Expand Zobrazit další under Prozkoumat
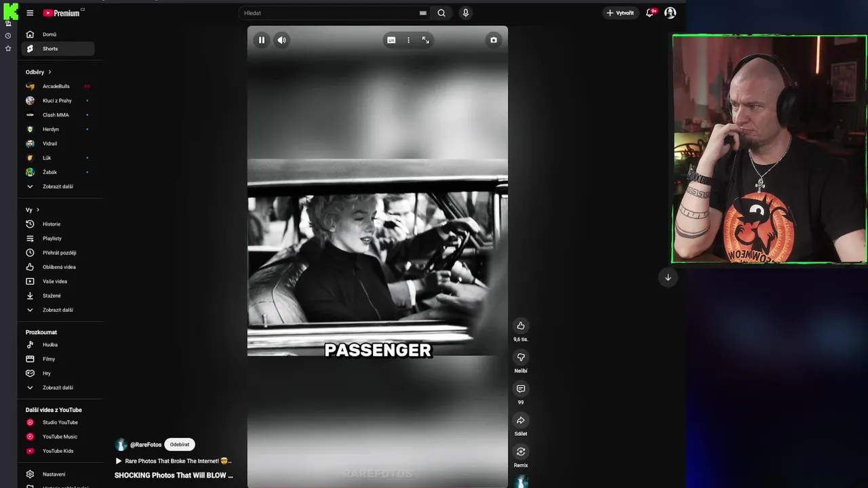Image resolution: width=868 pixels, height=488 pixels. click(58, 388)
